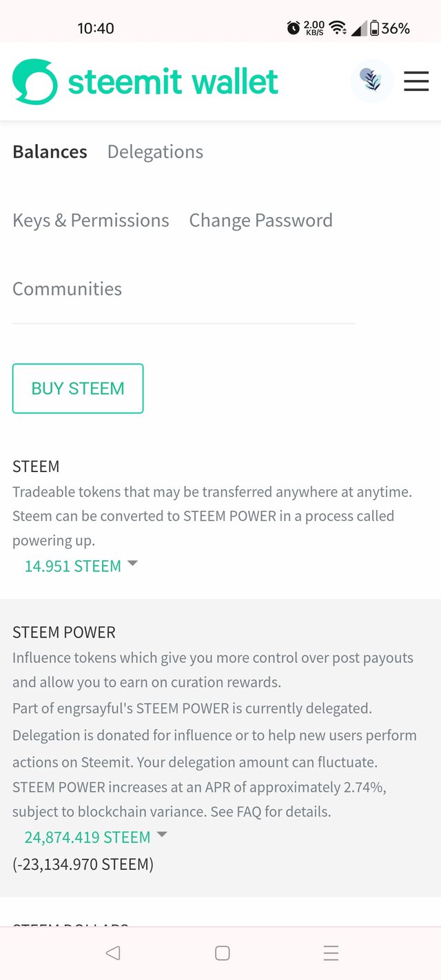441x980 pixels.
Task: Expand the 14.951 STEEM dropdown arrow
Action: 133,564
